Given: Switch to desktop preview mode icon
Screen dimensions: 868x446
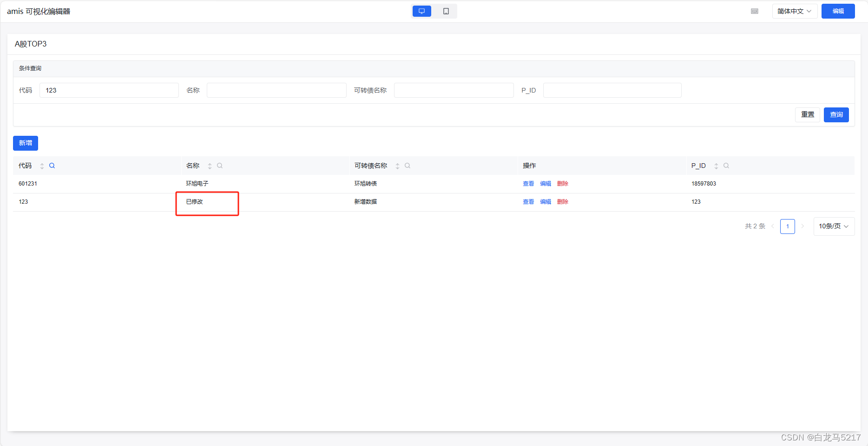Looking at the screenshot, I should (x=421, y=11).
